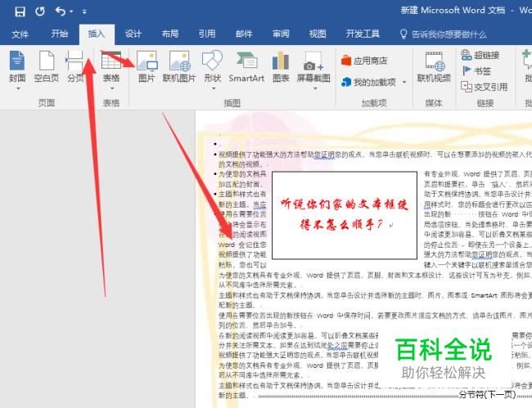Image resolution: width=532 pixels, height=408 pixels.
Task: Open the 邮件 tab
Action: 244,34
